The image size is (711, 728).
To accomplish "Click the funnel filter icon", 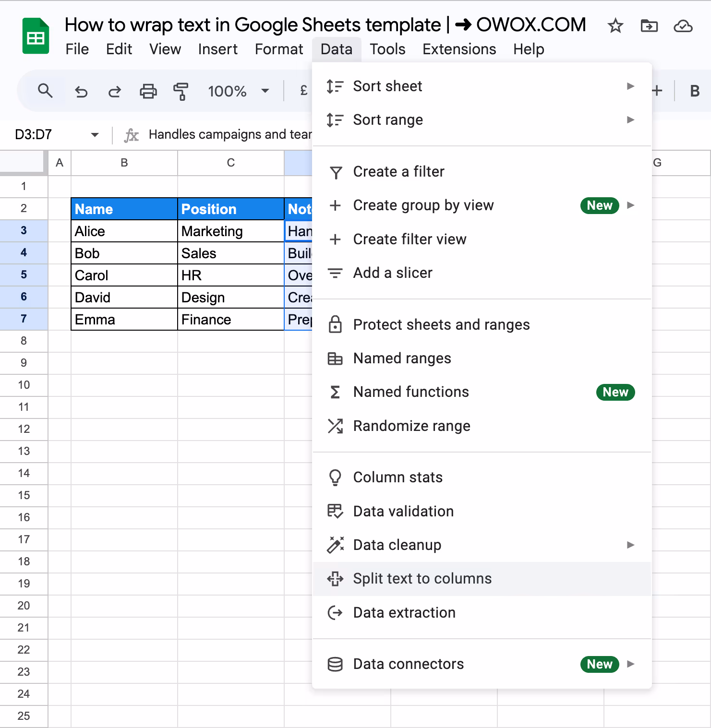I will [336, 172].
